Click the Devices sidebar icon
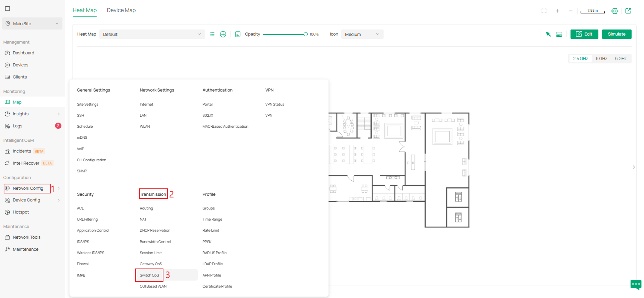Viewport: 644px width, 298px height. (8, 65)
